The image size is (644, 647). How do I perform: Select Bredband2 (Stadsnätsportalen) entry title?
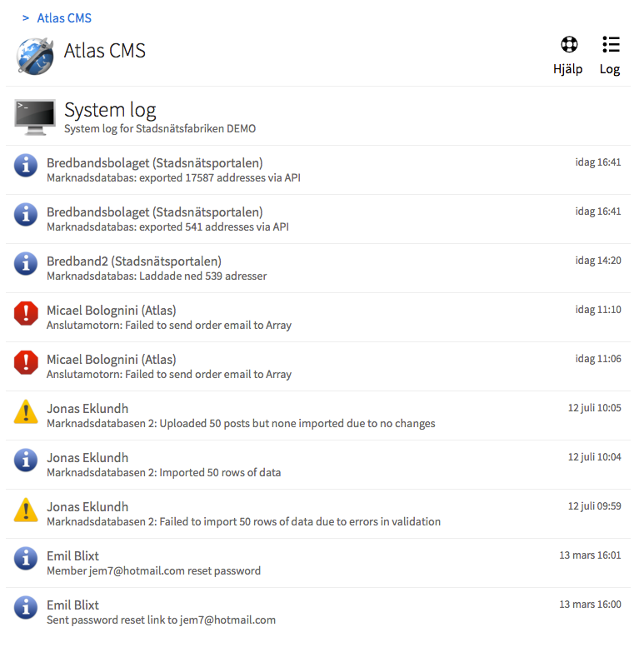coord(134,261)
